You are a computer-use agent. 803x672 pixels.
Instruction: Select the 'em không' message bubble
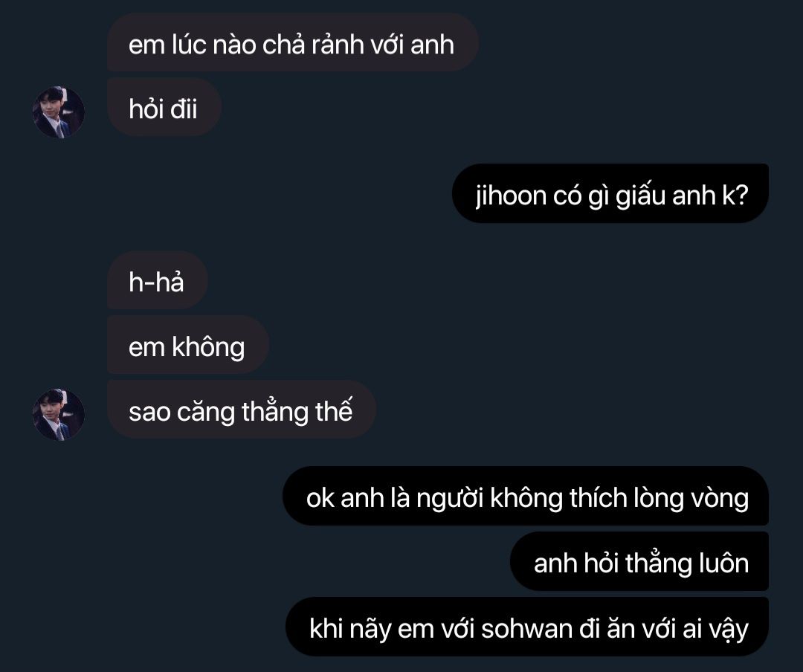tap(188, 345)
